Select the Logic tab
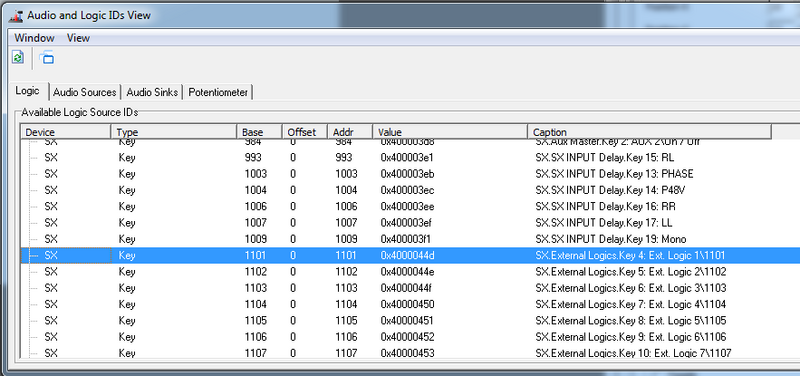Image resolution: width=800 pixels, height=376 pixels. pos(28,91)
